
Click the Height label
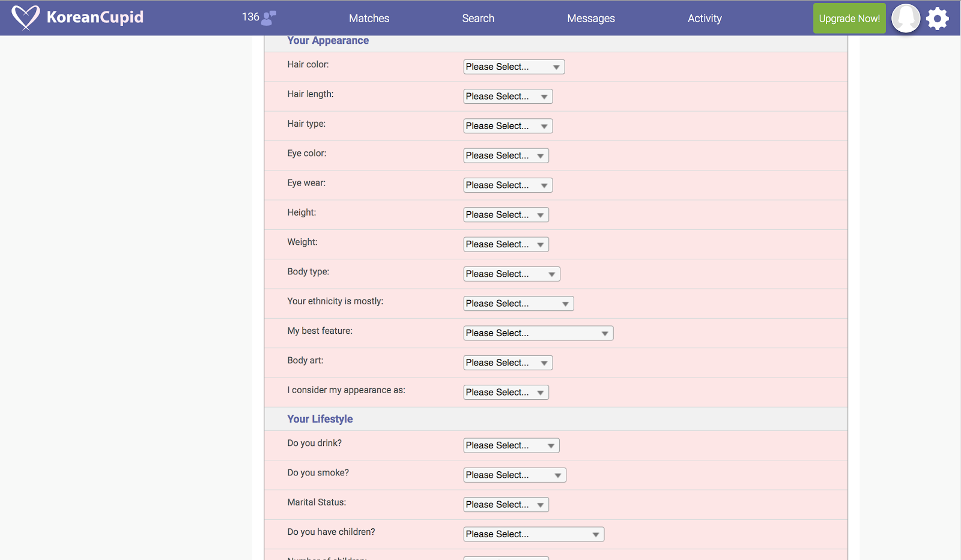pyautogui.click(x=302, y=212)
